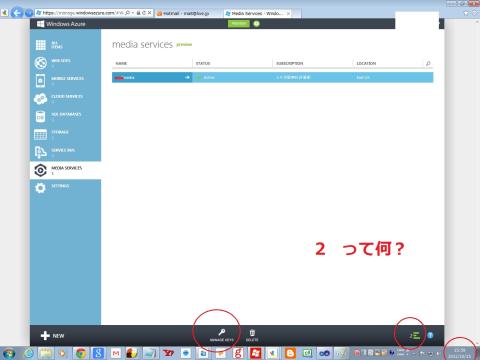Open STORAGE in the sidebar
Viewport: 480px width, 360px height.
coord(65,134)
